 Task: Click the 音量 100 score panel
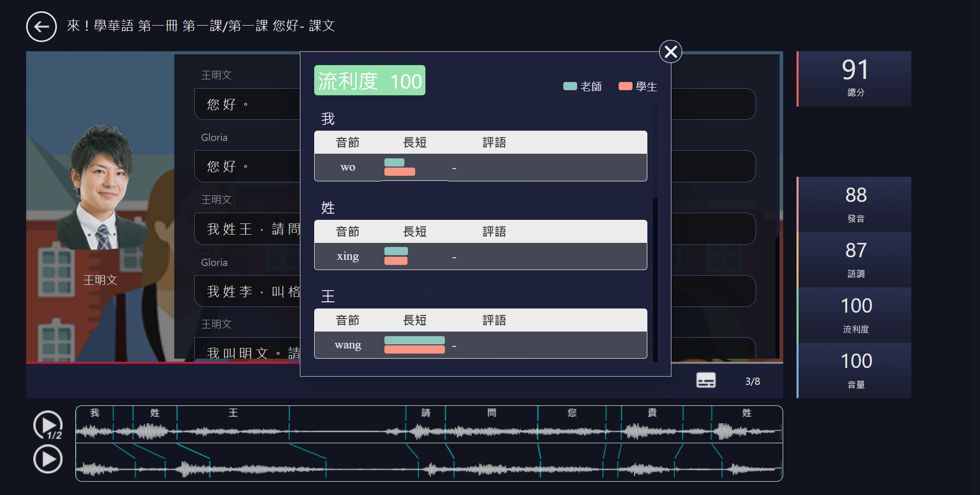[855, 369]
